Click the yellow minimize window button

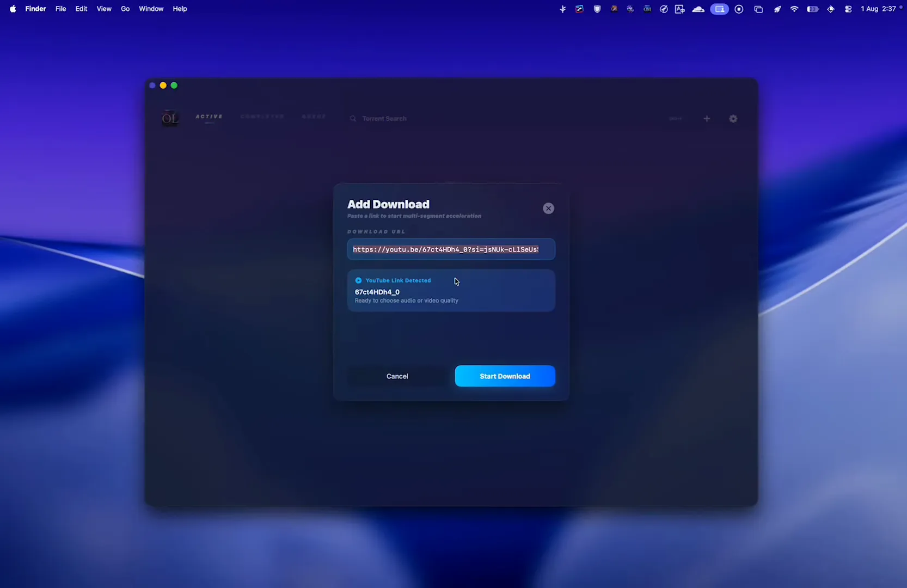pos(163,85)
